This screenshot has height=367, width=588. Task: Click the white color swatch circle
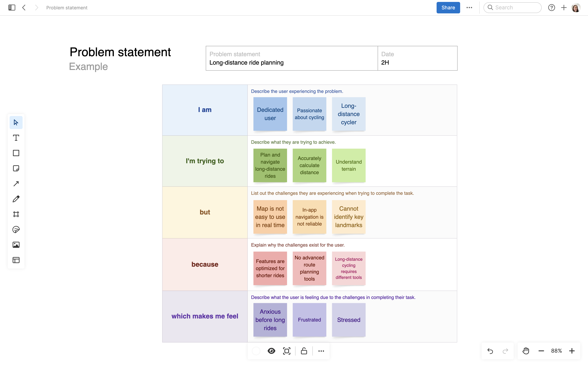click(256, 351)
